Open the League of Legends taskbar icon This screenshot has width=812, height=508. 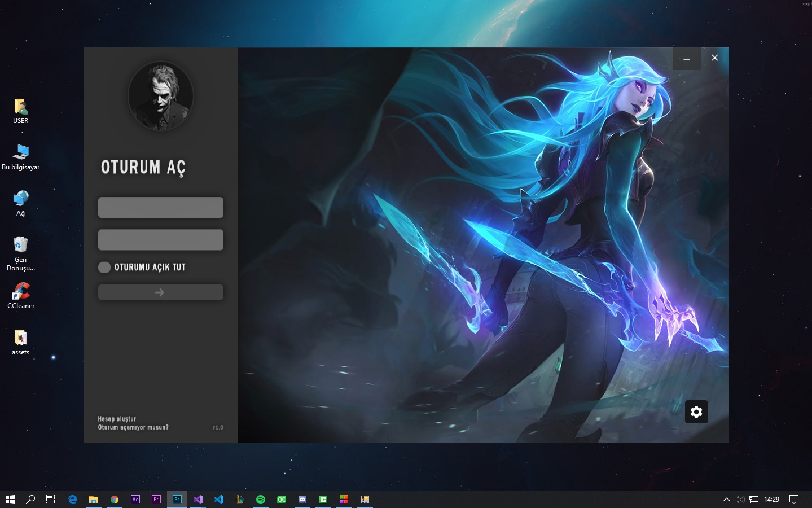tap(240, 500)
